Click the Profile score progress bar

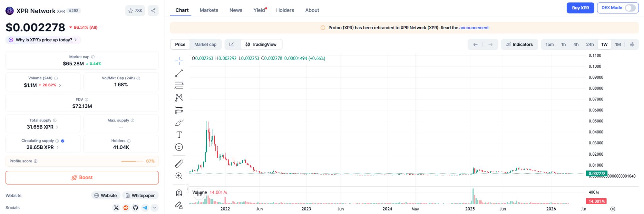click(x=132, y=161)
